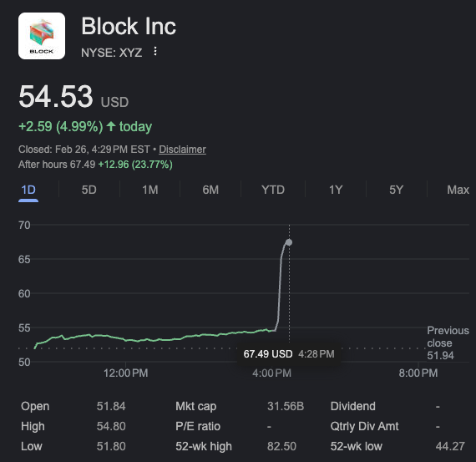Click the 54.53 price value
The image size is (476, 462).
(x=56, y=97)
